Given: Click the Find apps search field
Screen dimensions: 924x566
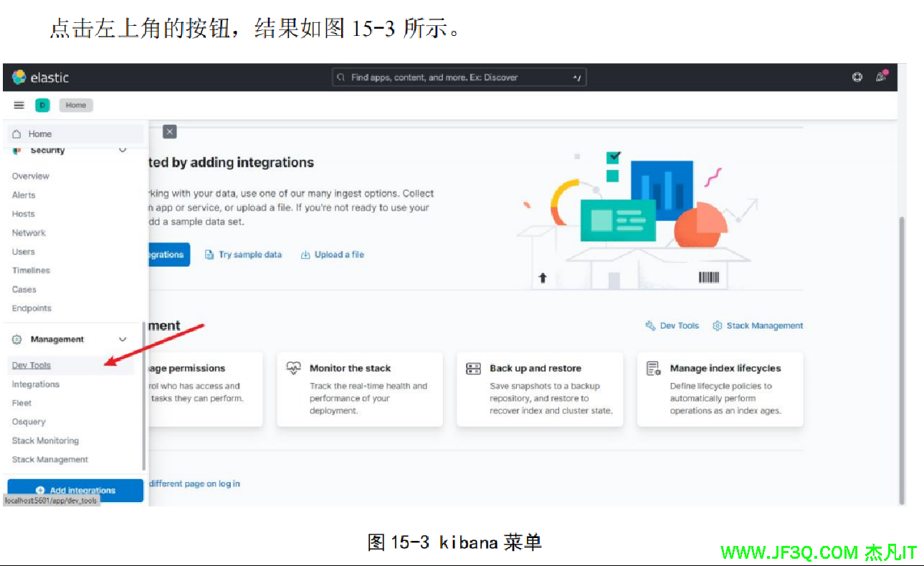Looking at the screenshot, I should (x=459, y=77).
